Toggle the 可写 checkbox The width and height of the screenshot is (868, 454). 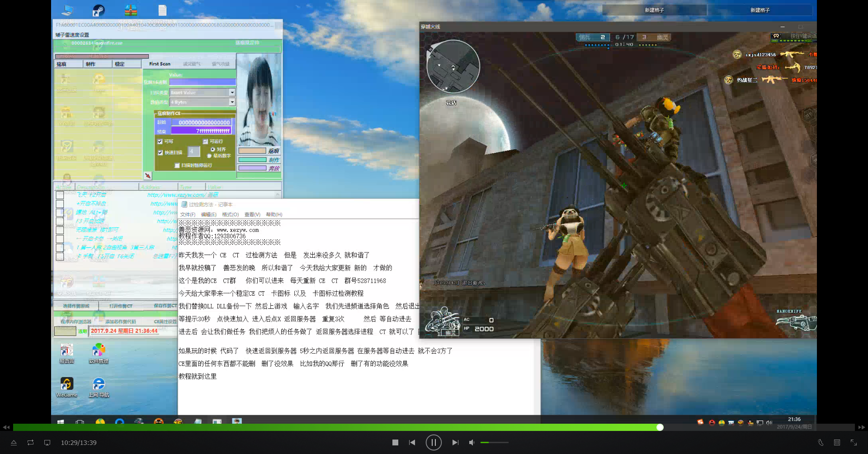(160, 142)
